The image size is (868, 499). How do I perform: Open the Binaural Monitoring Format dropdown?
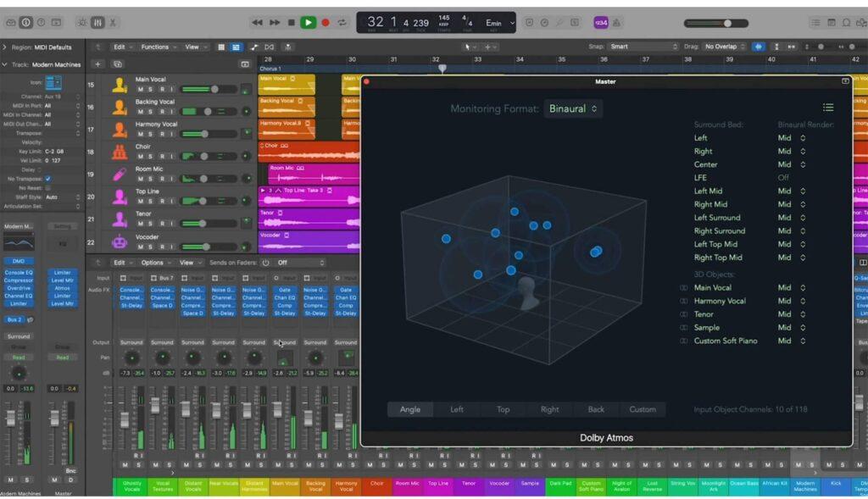(x=573, y=108)
